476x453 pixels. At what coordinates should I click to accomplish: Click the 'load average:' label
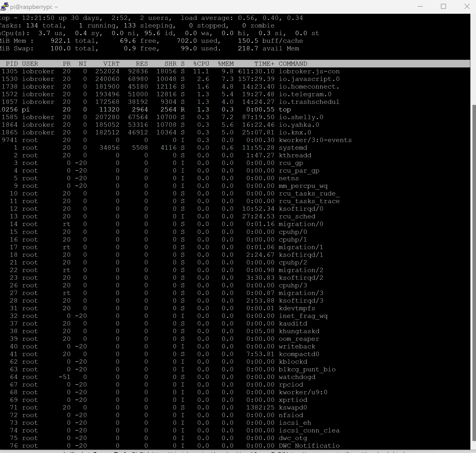pyautogui.click(x=207, y=18)
